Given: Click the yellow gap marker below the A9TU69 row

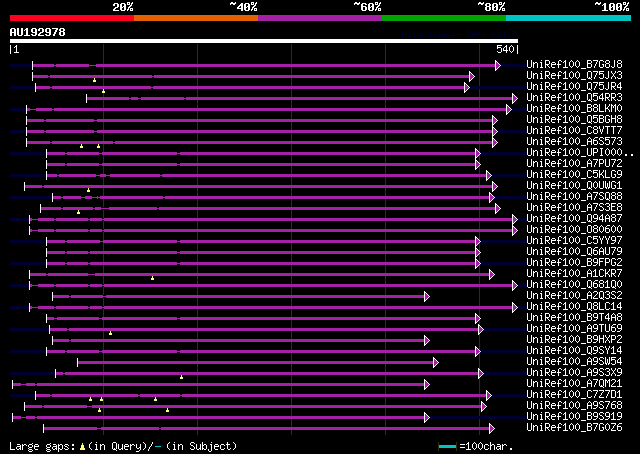Looking at the screenshot, I should click(110, 334).
